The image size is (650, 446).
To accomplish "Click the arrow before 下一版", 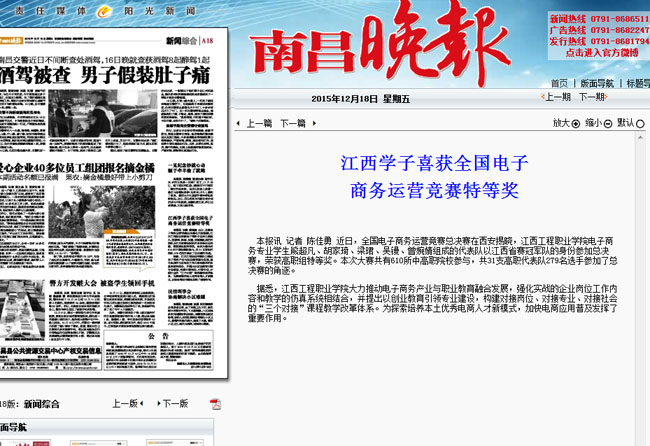I will pos(158,403).
